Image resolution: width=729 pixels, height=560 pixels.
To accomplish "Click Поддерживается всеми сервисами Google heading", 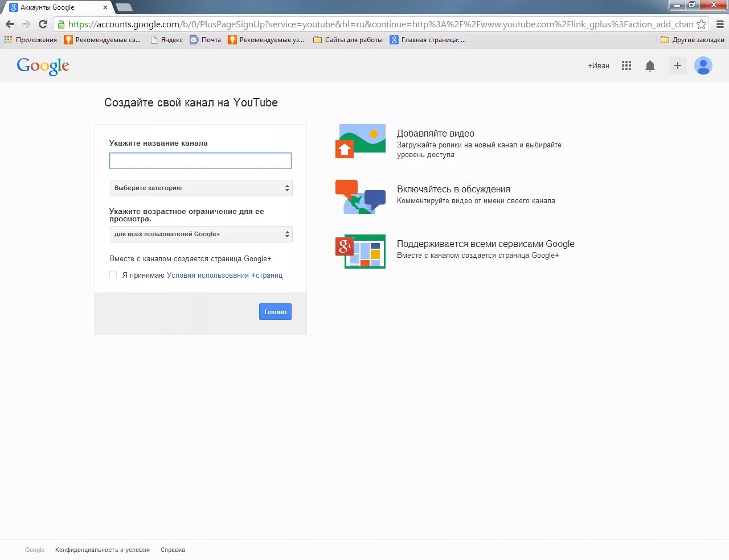I will 486,244.
